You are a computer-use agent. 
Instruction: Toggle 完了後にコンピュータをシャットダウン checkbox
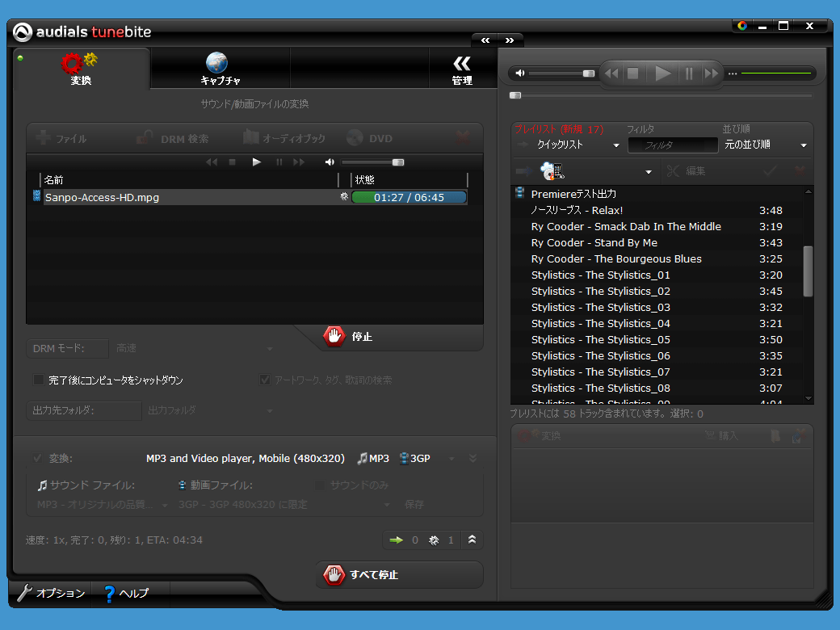(x=39, y=380)
